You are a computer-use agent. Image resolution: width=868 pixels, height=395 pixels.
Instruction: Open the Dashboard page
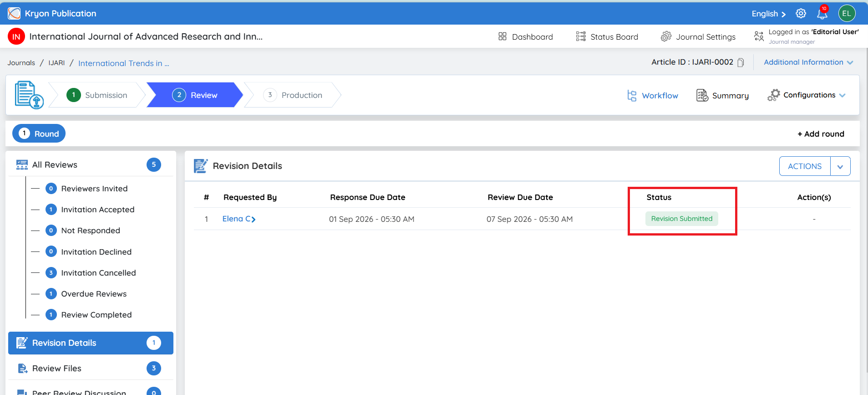(x=526, y=36)
